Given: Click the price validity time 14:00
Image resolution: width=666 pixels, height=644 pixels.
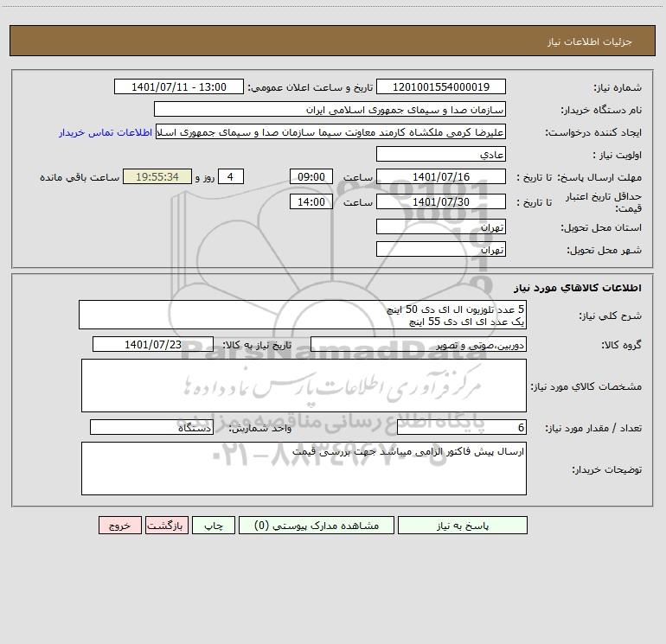Looking at the screenshot, I should tap(311, 202).
